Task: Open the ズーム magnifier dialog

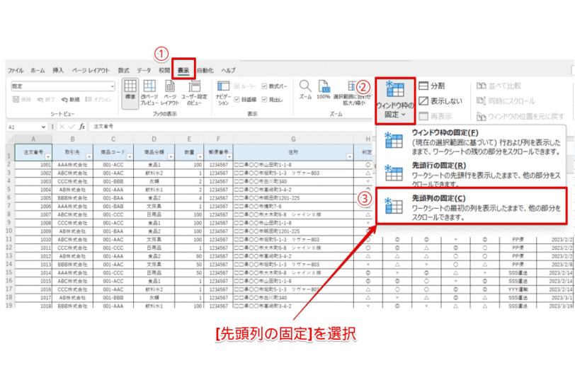Action: pos(305,90)
